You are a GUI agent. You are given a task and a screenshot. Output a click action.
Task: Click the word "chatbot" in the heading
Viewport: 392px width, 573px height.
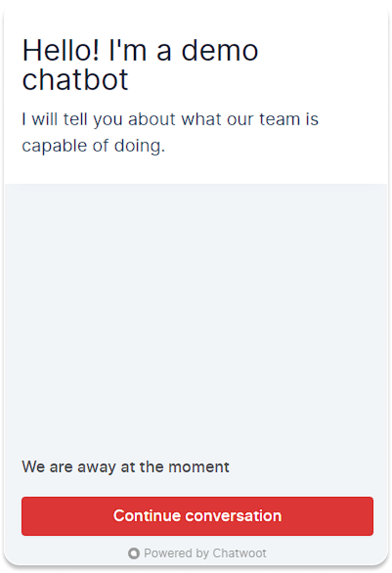point(75,79)
